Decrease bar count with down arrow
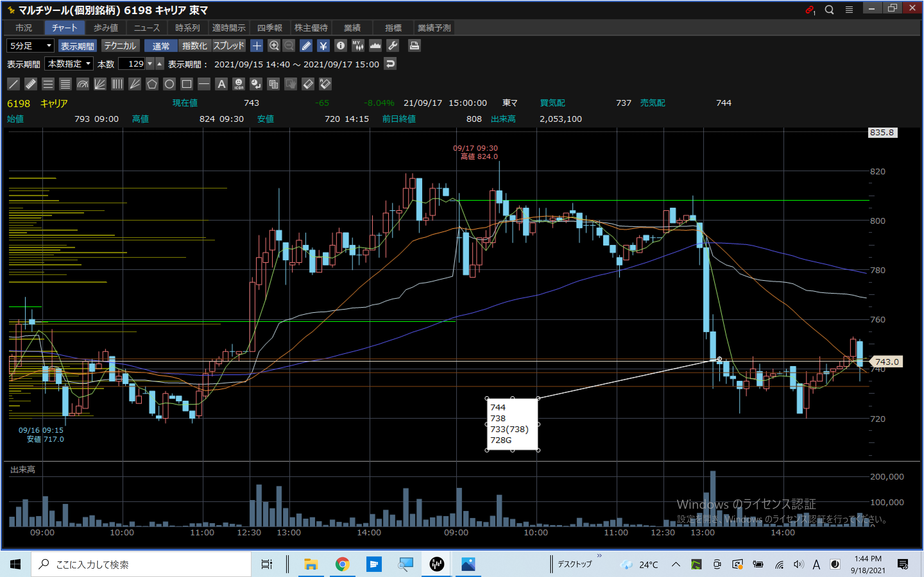Screen dimensions: 924x577 (150, 64)
